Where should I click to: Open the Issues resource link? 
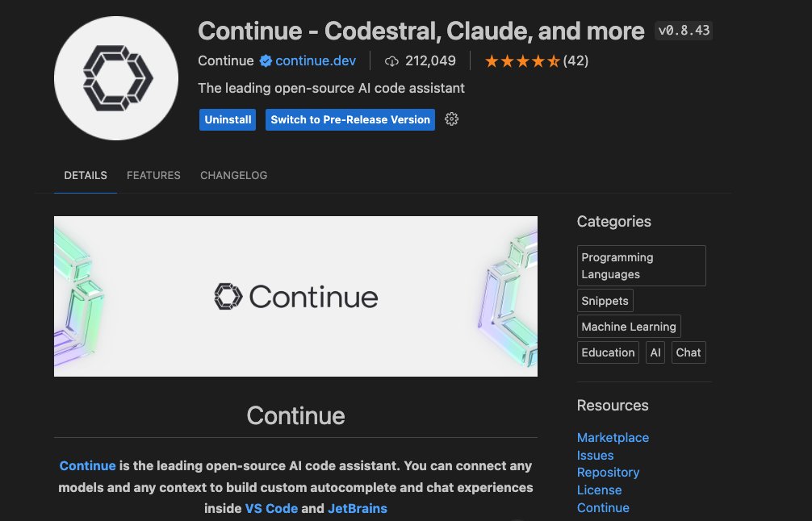[x=595, y=456]
